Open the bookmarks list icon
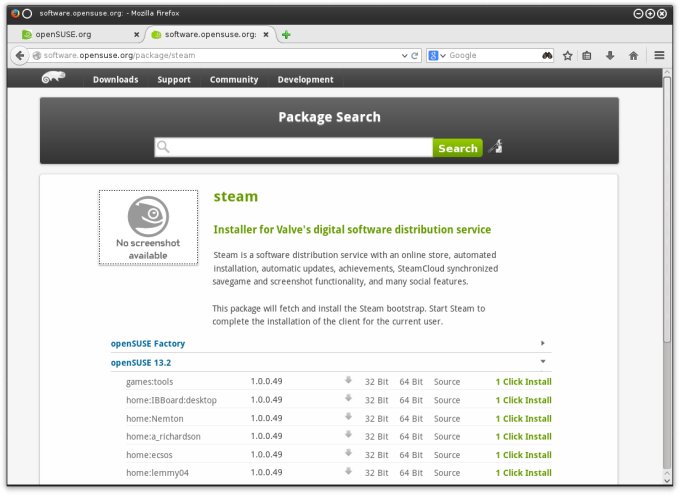Image resolution: width=680 pixels, height=495 pixels. coord(587,56)
